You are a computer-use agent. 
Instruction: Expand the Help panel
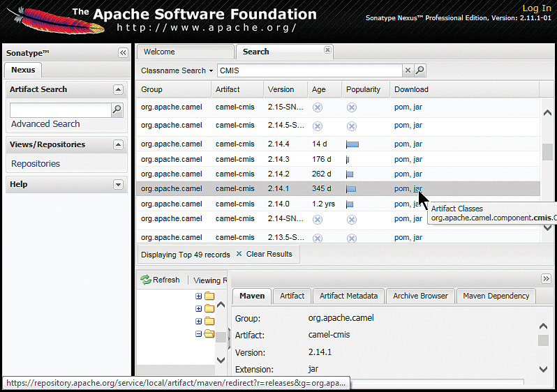pyautogui.click(x=118, y=184)
